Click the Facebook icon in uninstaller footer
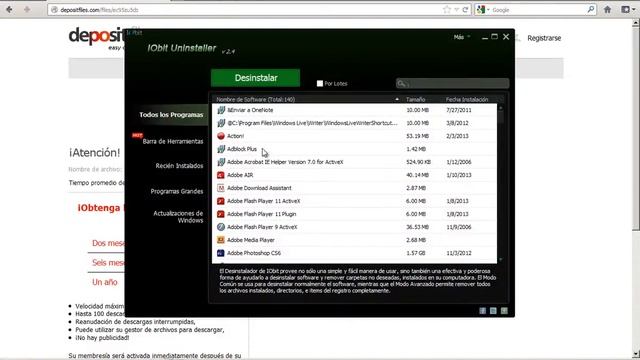 pyautogui.click(x=482, y=311)
